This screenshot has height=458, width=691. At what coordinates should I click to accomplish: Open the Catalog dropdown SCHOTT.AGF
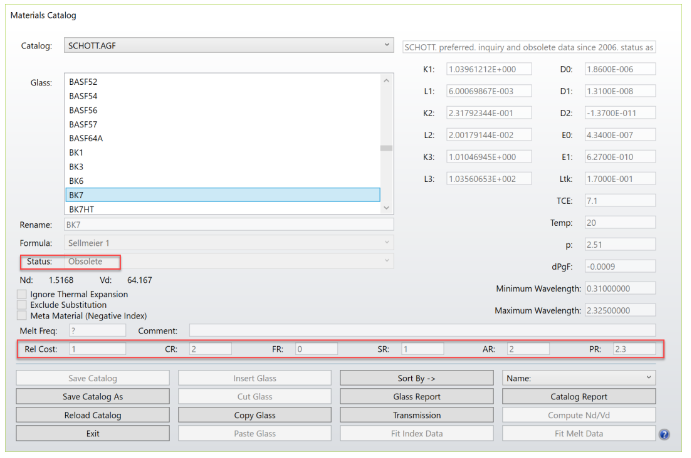229,46
